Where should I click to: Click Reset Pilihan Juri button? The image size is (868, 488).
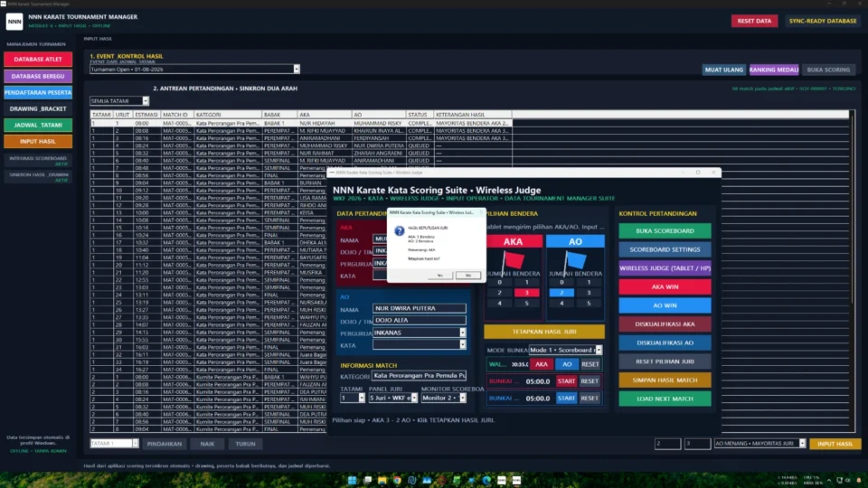(665, 361)
